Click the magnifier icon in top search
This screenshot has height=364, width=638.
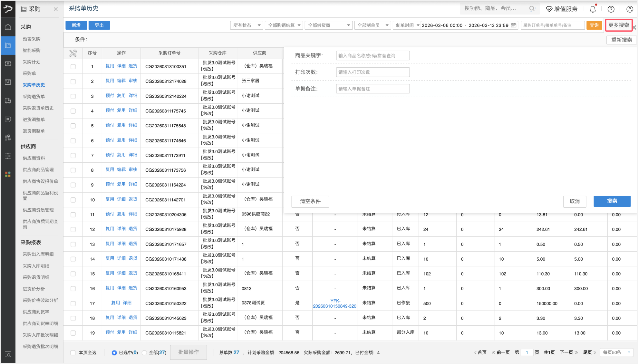pyautogui.click(x=532, y=9)
